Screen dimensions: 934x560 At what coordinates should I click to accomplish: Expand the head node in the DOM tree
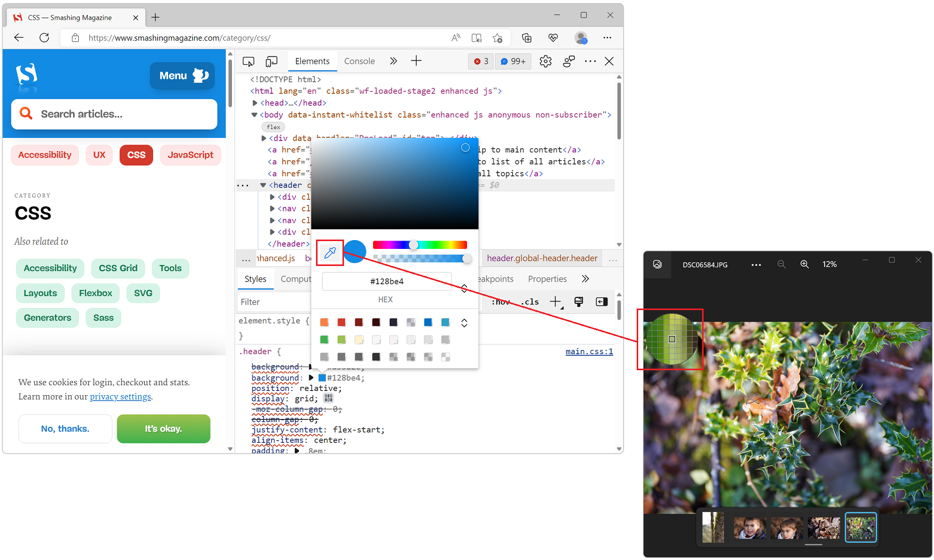click(254, 103)
